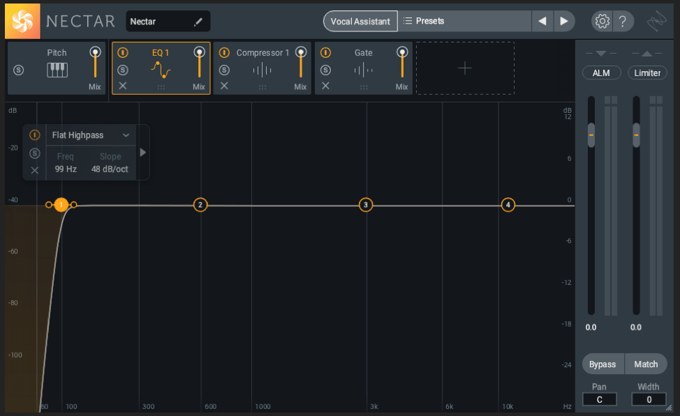Solo band 1 in EQ popup
Screen dimensions: 680x416
(35, 153)
